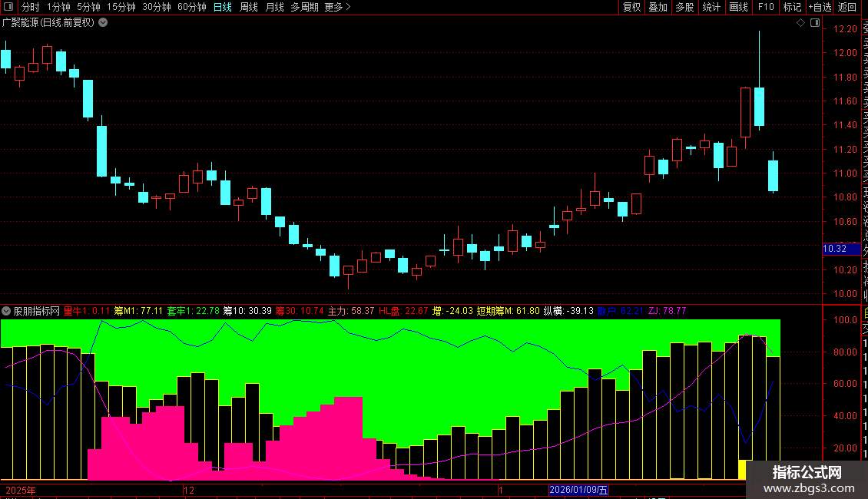Click the 统计 statistics button
Image resolution: width=868 pixels, height=499 pixels.
[711, 7]
